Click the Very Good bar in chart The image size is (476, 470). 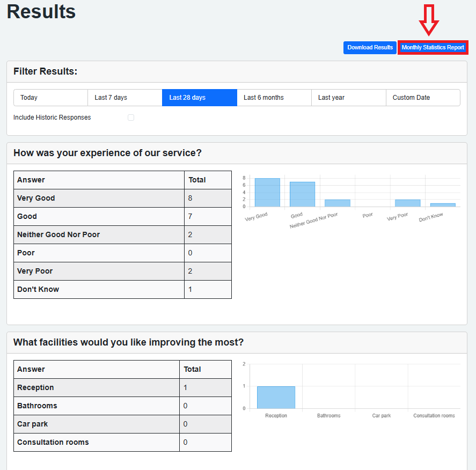pyautogui.click(x=267, y=193)
